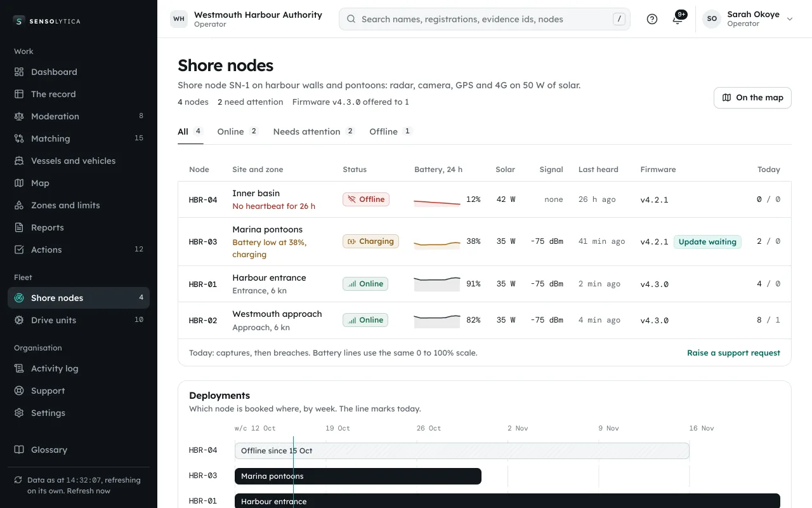
Task: Select the All tab
Action: click(190, 131)
